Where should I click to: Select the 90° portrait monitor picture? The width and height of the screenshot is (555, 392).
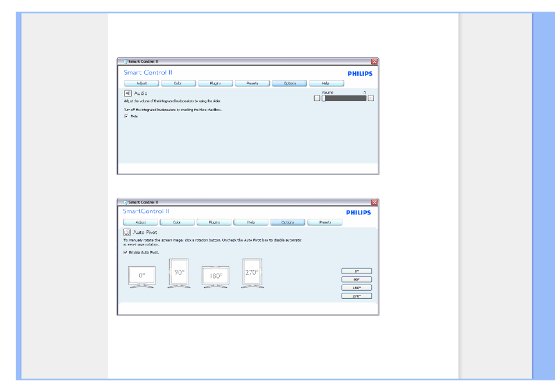[x=179, y=273]
